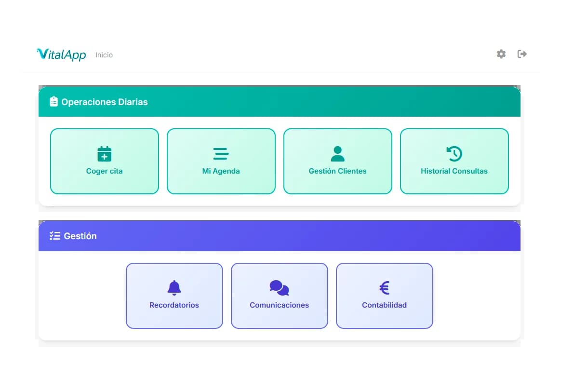561x392 pixels.
Task: Click the euro icon on Contabilidad
Action: (384, 287)
